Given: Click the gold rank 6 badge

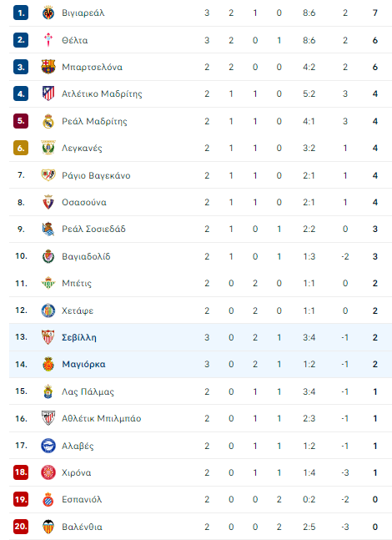Looking at the screenshot, I should click(x=21, y=148).
